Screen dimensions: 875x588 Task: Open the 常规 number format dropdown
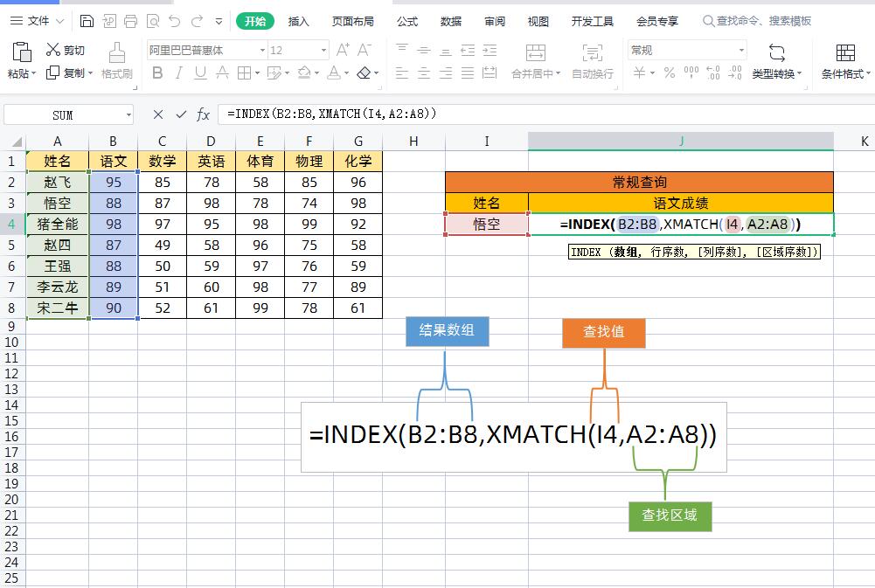[740, 50]
